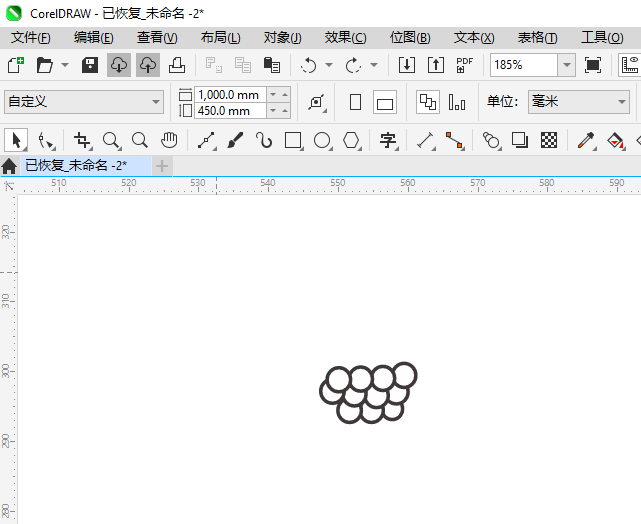Click the page width 1,000.0 mm field

coord(230,95)
